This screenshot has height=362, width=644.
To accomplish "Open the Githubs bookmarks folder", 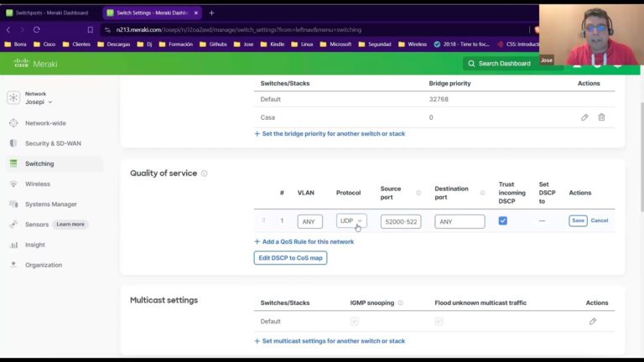I will click(213, 44).
